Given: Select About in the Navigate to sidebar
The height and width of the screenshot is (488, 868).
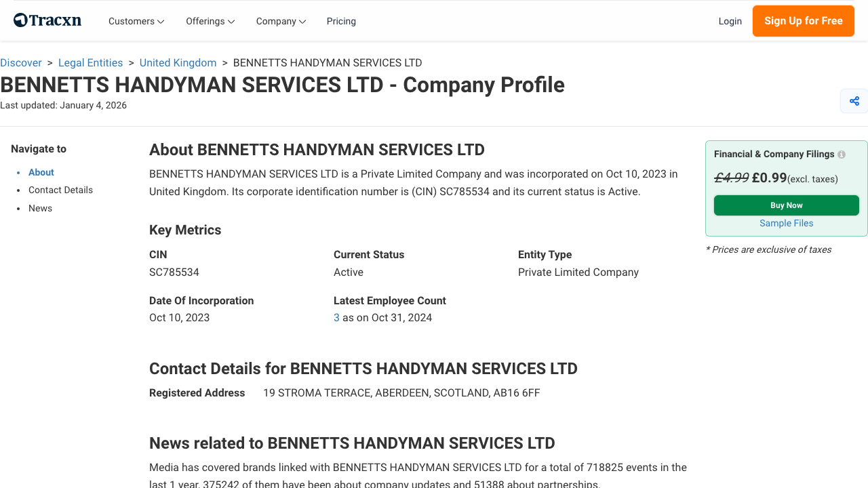Looking at the screenshot, I should pyautogui.click(x=41, y=172).
